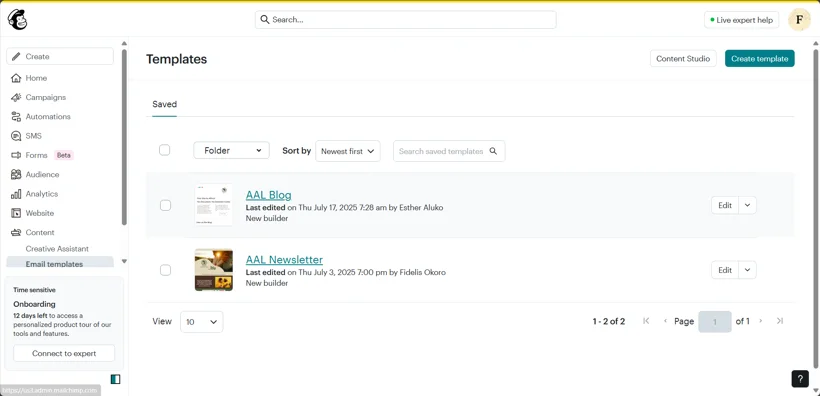Open Campaigns in the sidebar

tap(45, 97)
